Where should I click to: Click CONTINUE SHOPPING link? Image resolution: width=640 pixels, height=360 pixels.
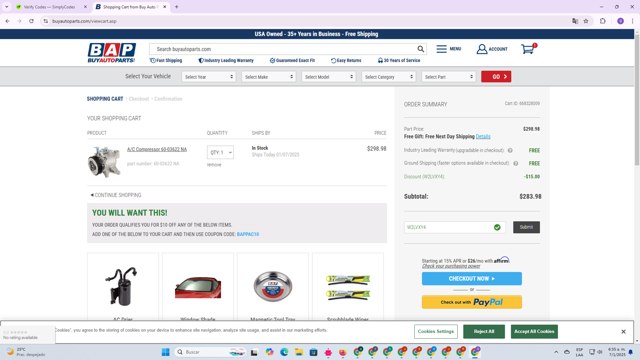click(x=116, y=195)
